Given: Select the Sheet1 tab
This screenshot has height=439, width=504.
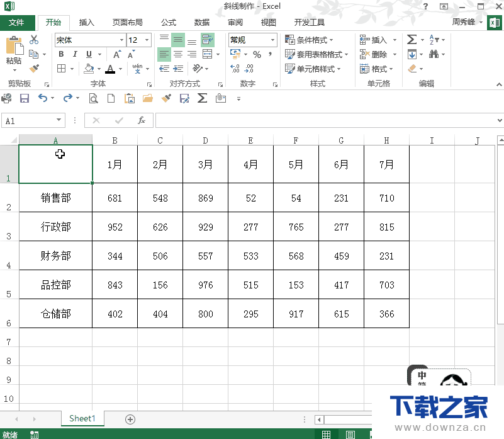Looking at the screenshot, I should 82,418.
